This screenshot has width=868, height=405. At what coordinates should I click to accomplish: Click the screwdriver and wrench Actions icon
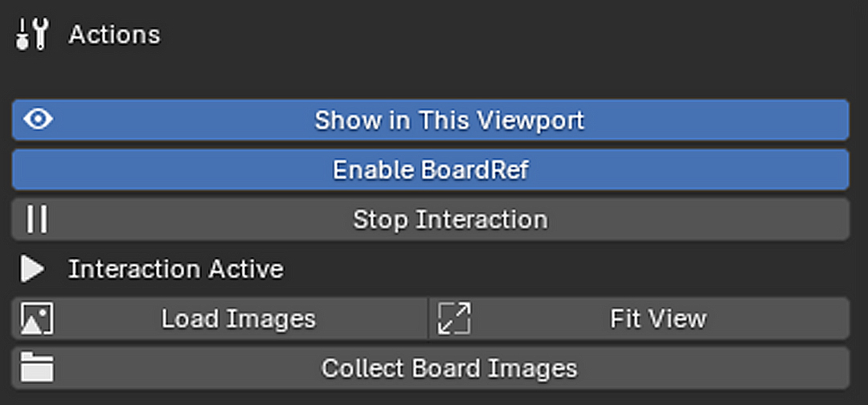click(33, 35)
